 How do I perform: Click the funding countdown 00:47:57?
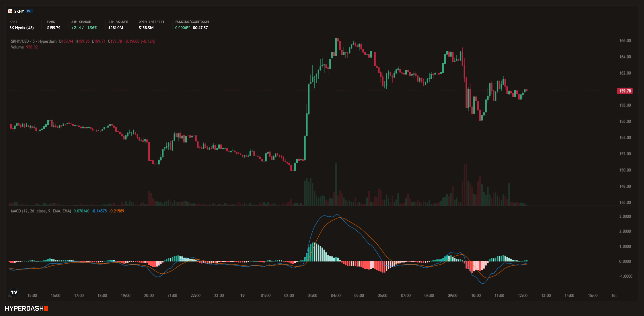[200, 28]
